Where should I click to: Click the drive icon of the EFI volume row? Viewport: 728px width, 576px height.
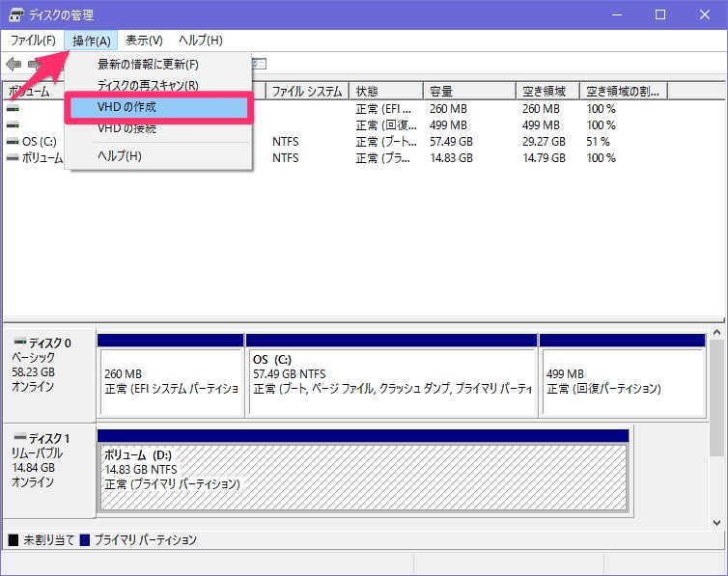coord(13,108)
